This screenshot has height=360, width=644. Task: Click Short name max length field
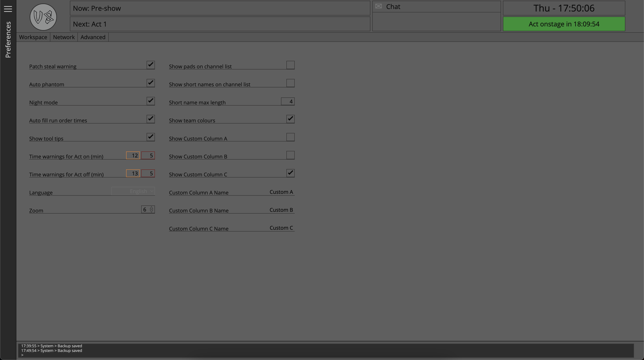(x=288, y=101)
